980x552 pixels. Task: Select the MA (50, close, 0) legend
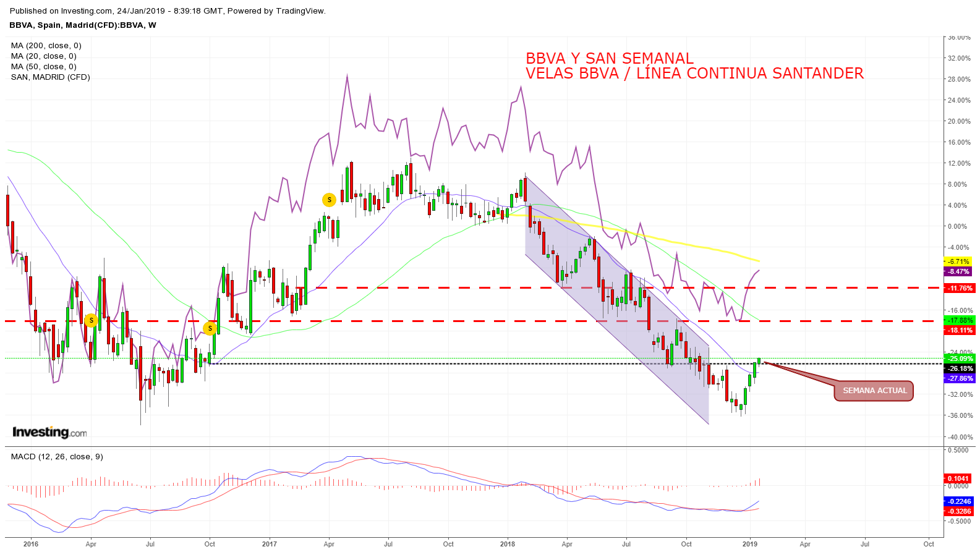click(43, 67)
